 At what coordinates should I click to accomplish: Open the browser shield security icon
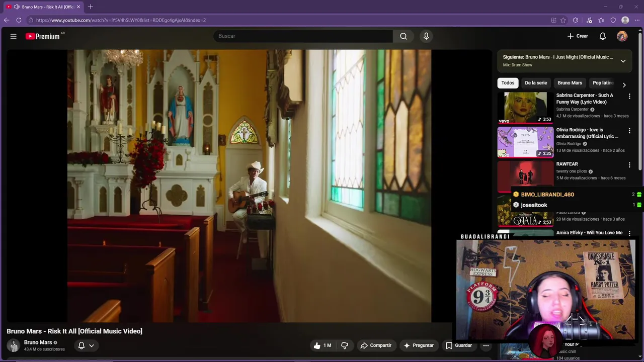tap(613, 20)
